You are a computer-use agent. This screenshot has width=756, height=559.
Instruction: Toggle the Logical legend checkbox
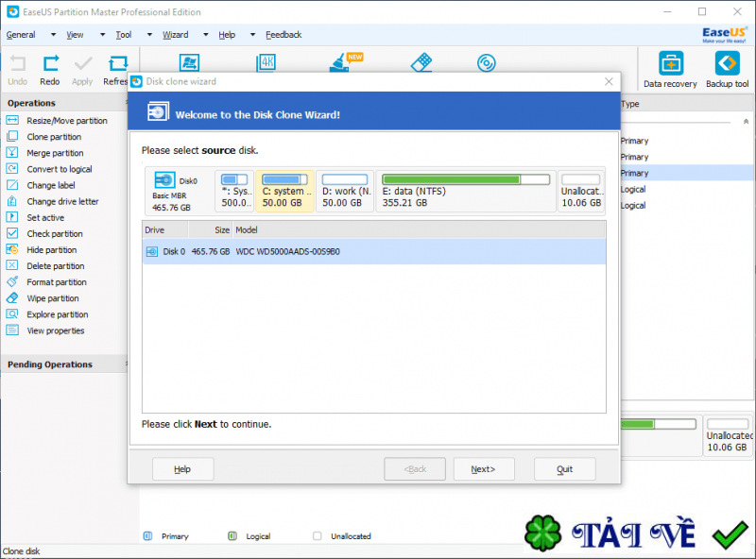point(233,535)
